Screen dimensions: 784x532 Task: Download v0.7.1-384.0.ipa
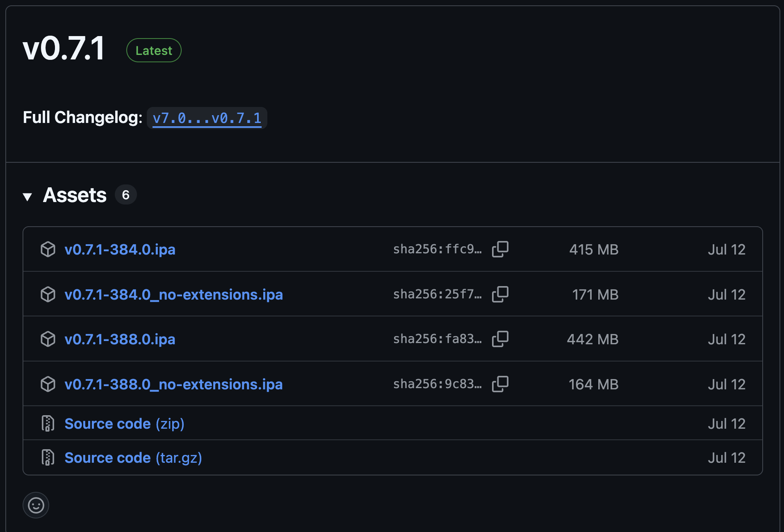[120, 250]
